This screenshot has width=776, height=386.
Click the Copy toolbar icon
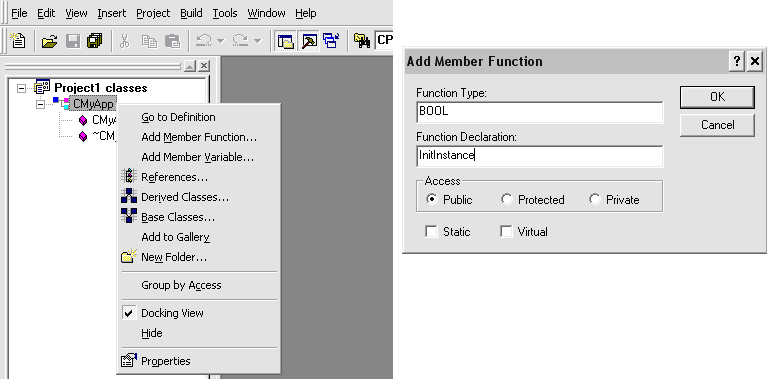(149, 41)
